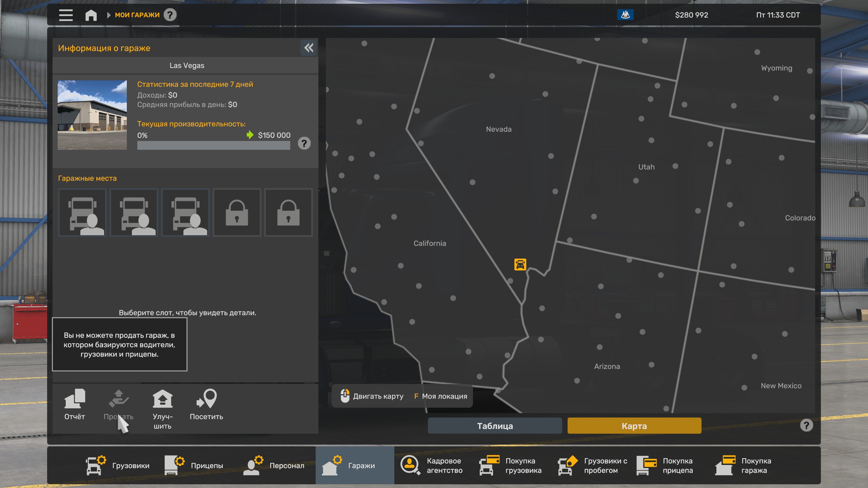Click help icon next to Мои гаражи
This screenshot has height=488, width=868.
(x=170, y=15)
